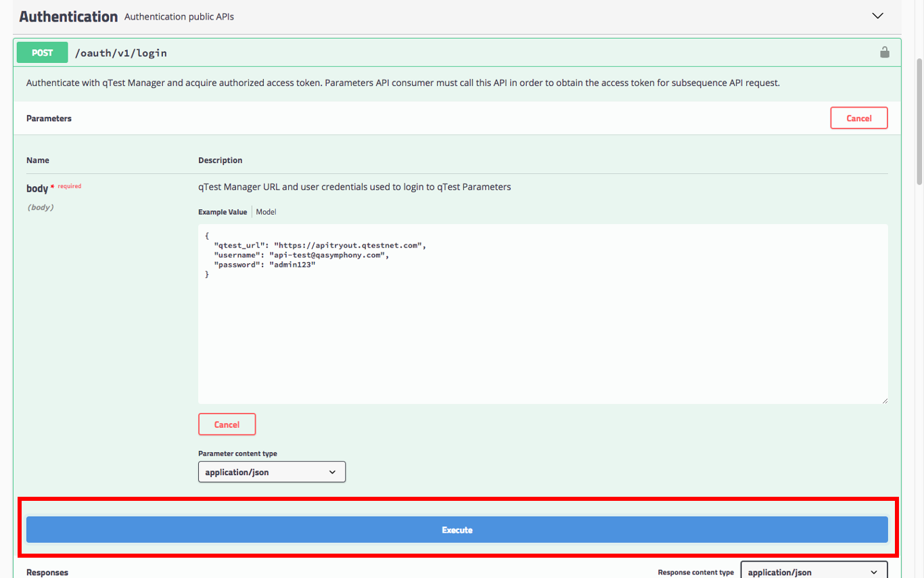Collapse the Authentication section chevron
Viewport: 924px width, 578px height.
877,16
